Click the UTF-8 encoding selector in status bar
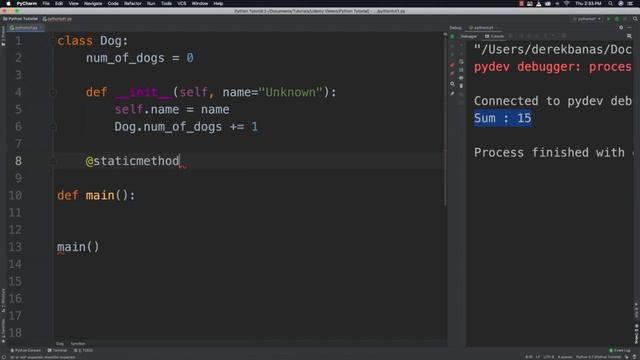Image resolution: width=640 pixels, height=360 pixels. coord(549,357)
